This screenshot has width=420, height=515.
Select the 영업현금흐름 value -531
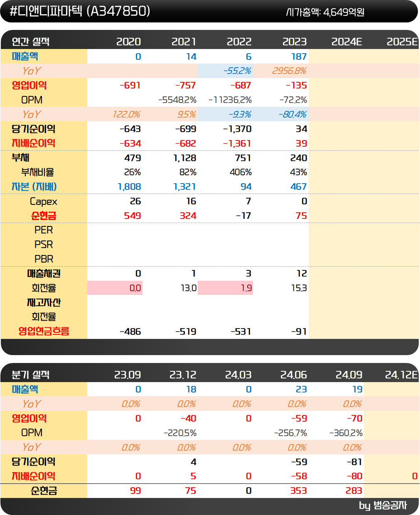click(x=241, y=332)
